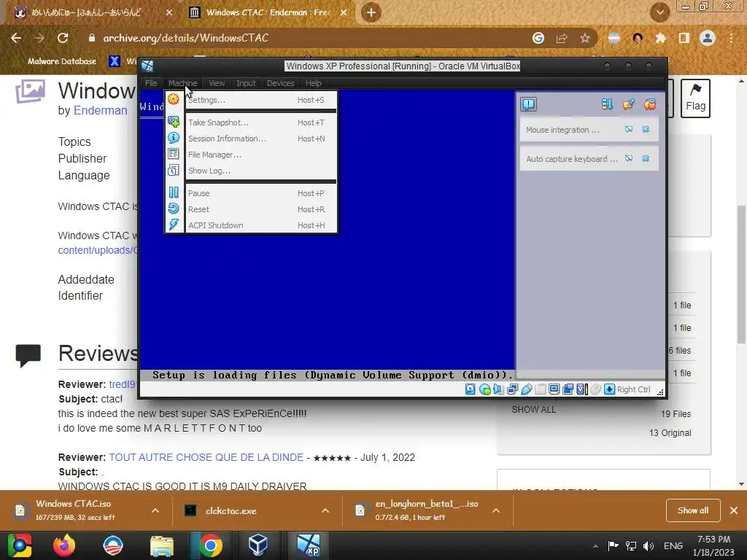
Task: Click the ACPI Shutdown lightning icon
Action: point(174,225)
